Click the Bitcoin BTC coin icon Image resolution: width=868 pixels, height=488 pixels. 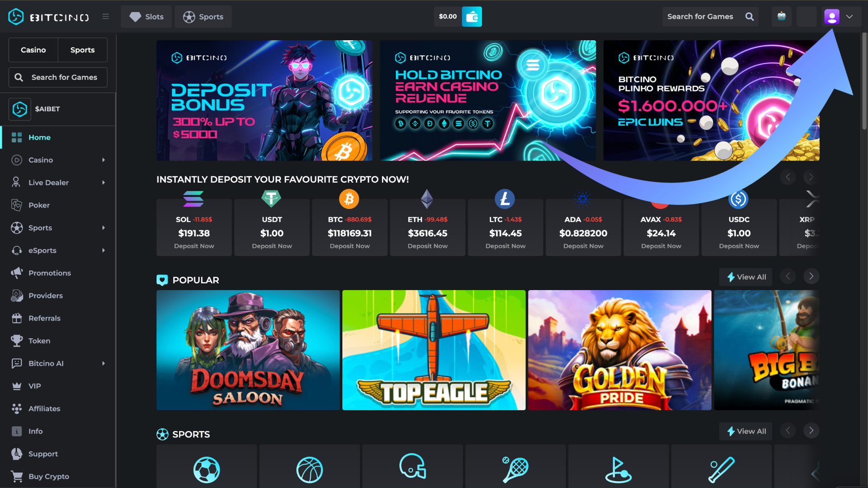349,199
